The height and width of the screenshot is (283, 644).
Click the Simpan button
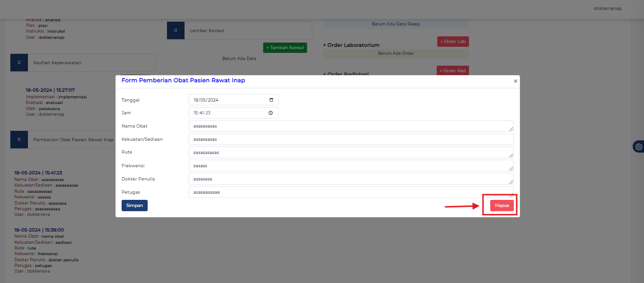[x=134, y=205]
